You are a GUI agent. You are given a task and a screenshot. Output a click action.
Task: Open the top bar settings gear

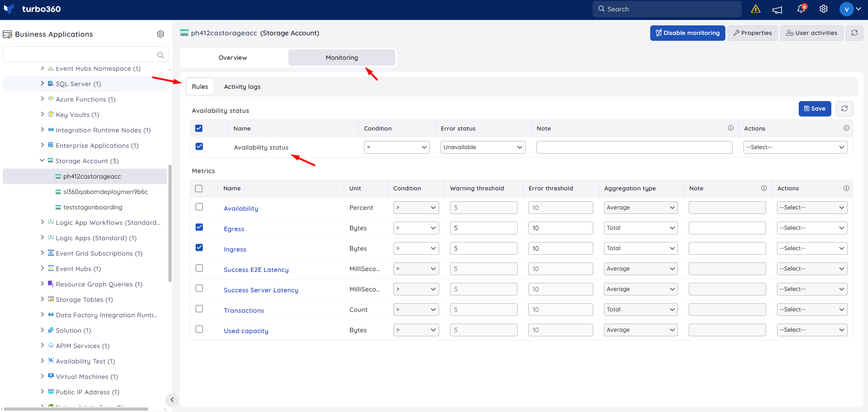coord(824,9)
